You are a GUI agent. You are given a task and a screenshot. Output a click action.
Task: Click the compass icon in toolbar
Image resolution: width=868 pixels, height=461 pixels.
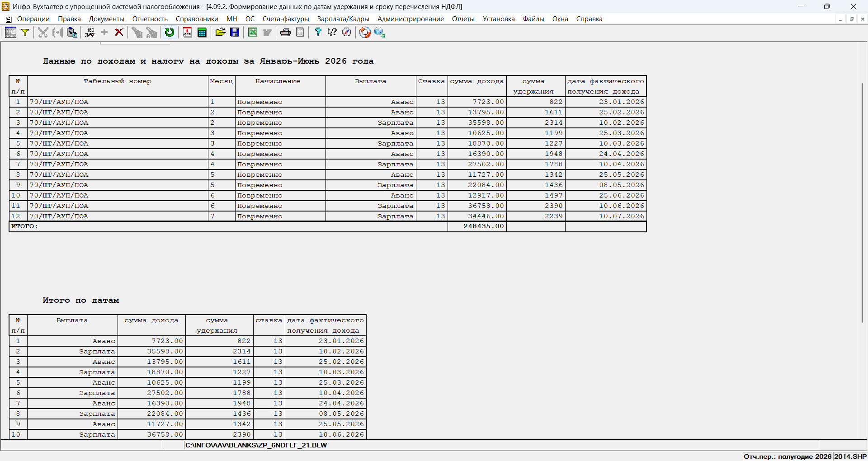(347, 33)
